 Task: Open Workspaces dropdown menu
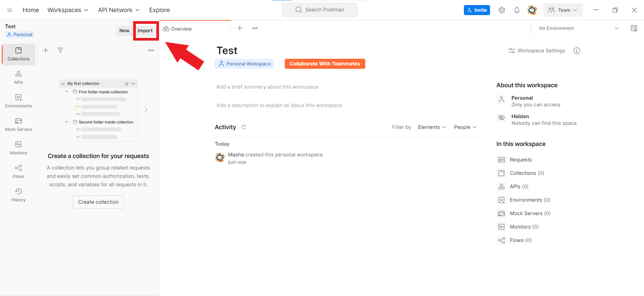tap(68, 10)
